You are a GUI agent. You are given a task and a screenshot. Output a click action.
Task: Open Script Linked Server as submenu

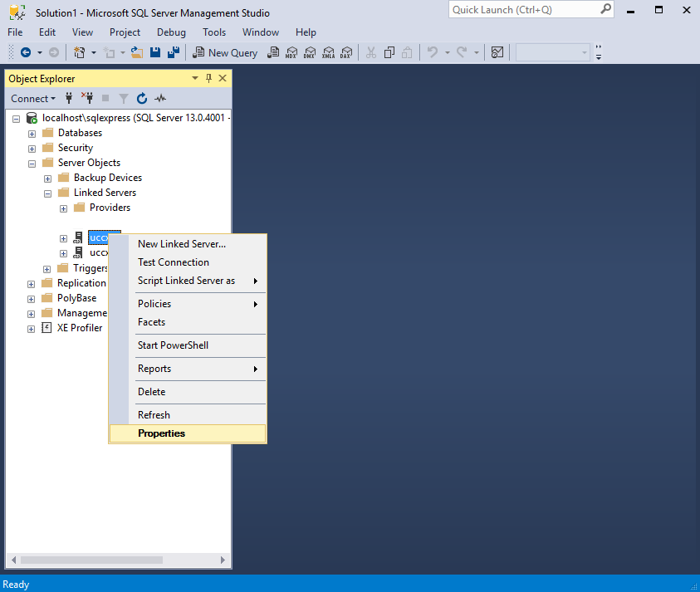click(x=186, y=281)
